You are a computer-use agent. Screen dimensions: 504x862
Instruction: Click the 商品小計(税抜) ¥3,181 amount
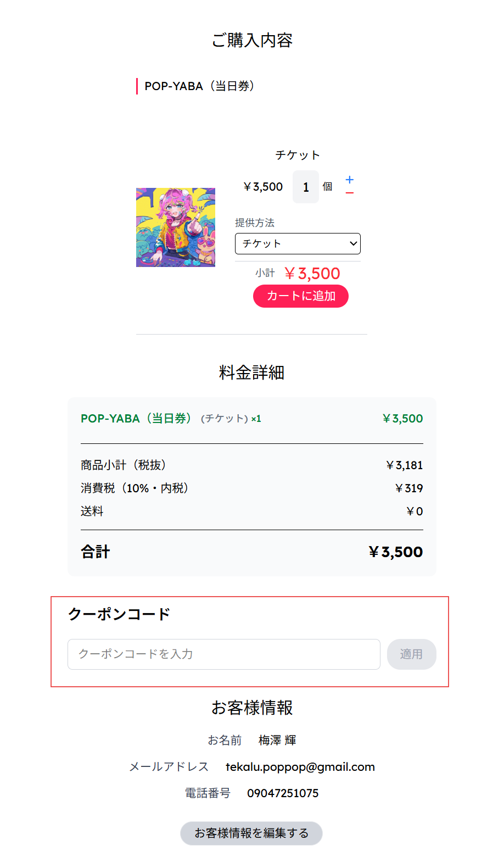click(405, 465)
